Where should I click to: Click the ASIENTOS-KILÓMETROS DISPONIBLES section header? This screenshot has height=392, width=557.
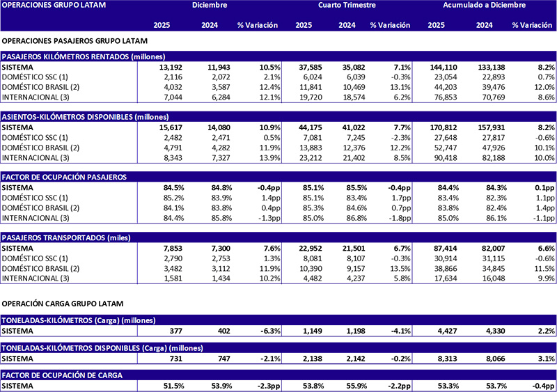(82, 116)
